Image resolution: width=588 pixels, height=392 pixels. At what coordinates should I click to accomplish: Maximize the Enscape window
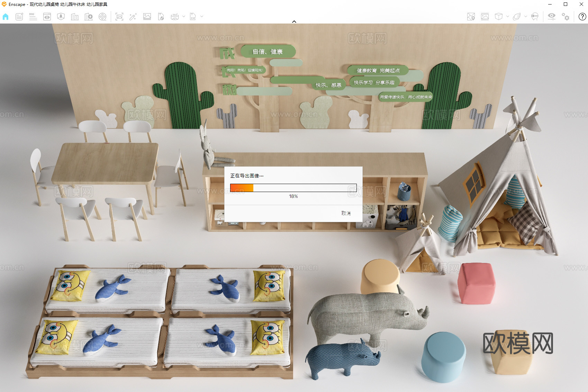(566, 4)
